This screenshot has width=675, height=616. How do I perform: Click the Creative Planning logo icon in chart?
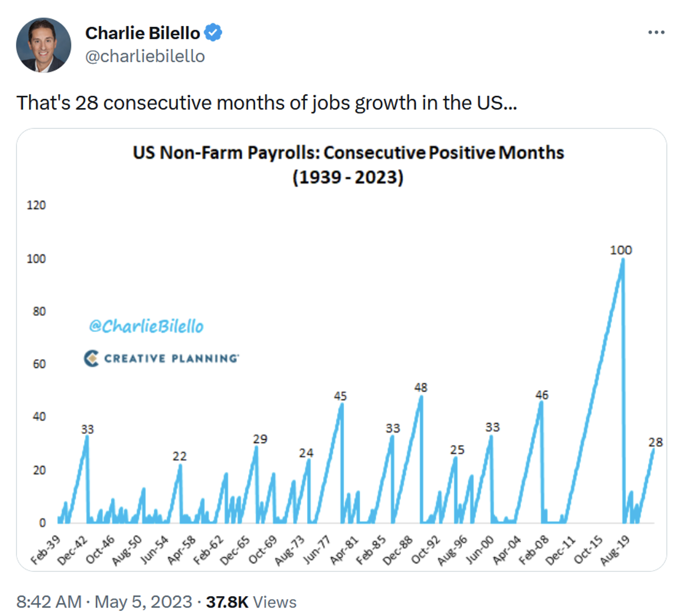point(91,358)
